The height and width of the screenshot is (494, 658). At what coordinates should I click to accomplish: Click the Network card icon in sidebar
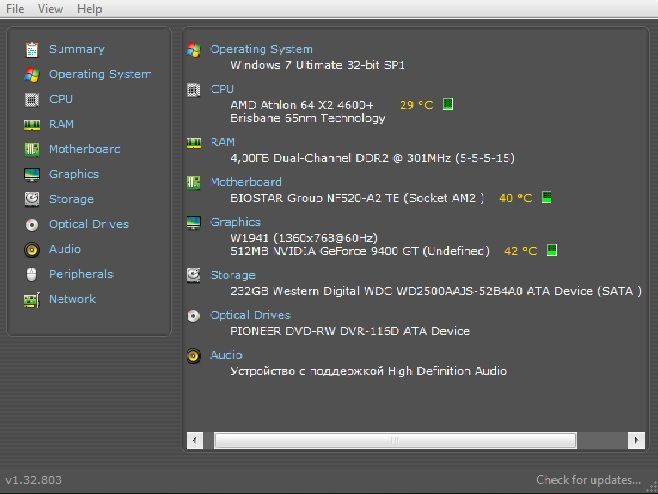[x=32, y=300]
